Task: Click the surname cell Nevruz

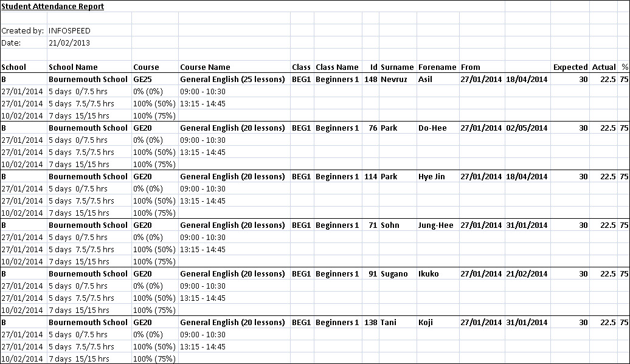Action: point(394,79)
